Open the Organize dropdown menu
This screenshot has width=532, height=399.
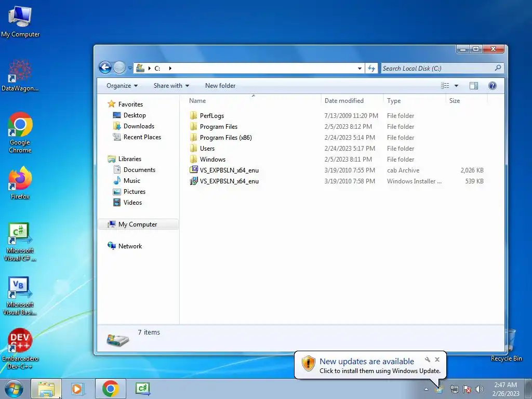(122, 86)
